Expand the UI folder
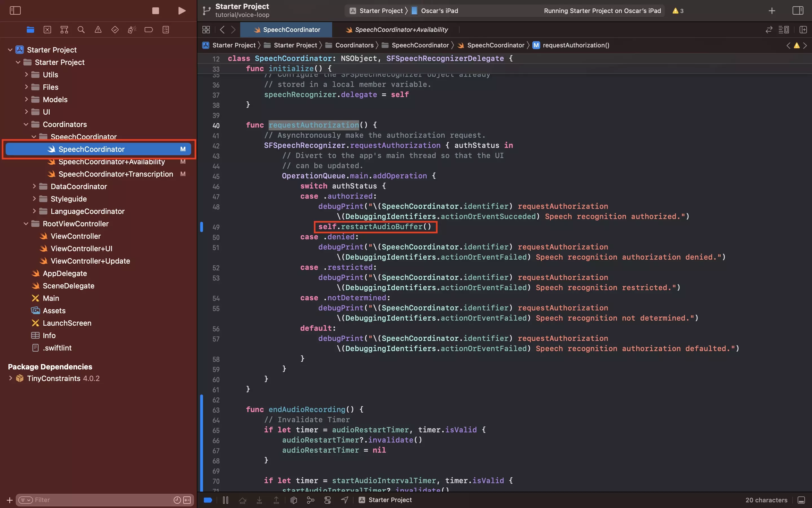The image size is (812, 508). (26, 112)
